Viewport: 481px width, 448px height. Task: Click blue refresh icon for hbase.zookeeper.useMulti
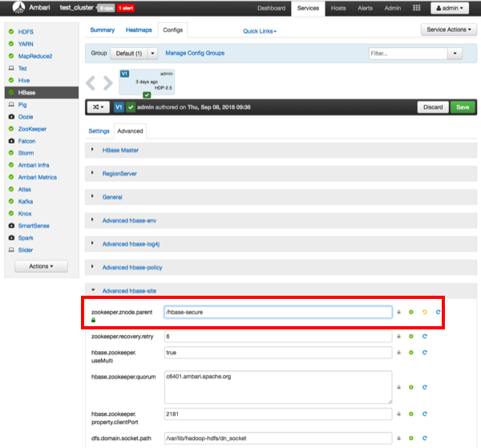tap(424, 353)
